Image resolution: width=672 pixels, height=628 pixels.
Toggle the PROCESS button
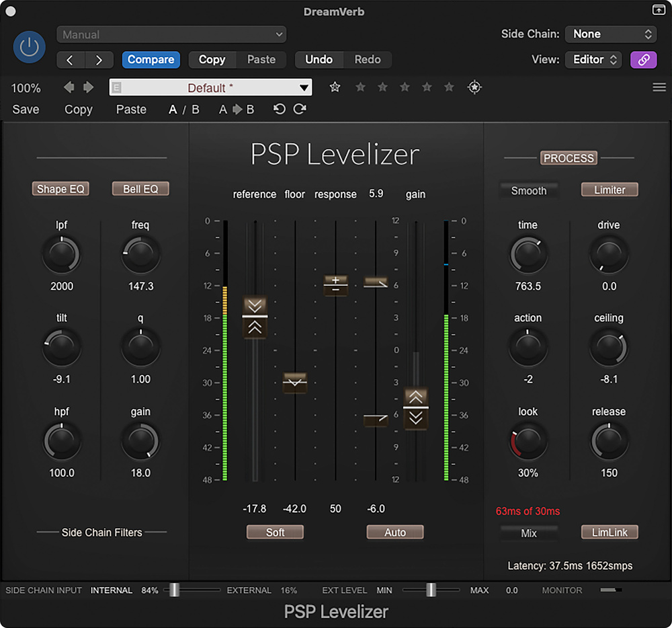pos(569,158)
